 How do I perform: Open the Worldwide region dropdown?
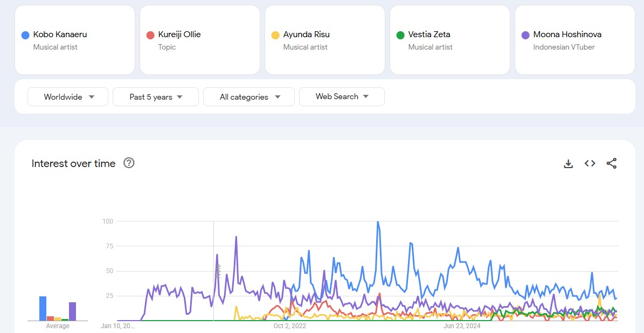pos(68,97)
